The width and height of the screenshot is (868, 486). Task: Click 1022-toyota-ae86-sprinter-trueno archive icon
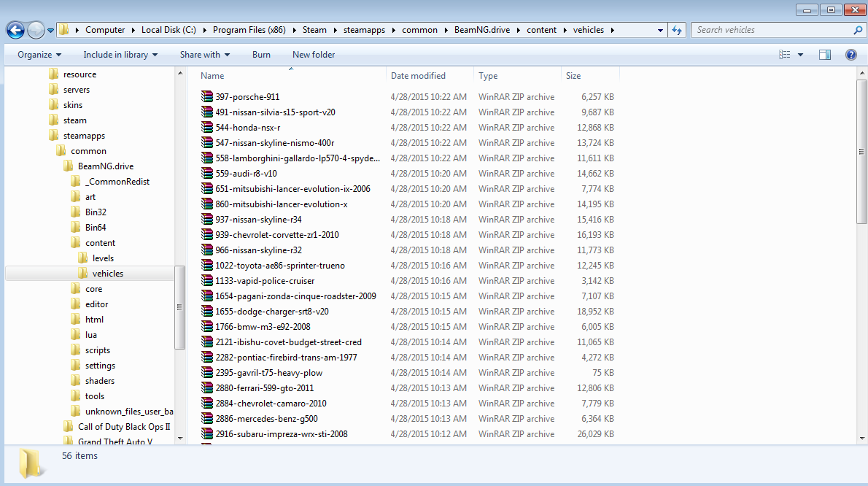(207, 266)
